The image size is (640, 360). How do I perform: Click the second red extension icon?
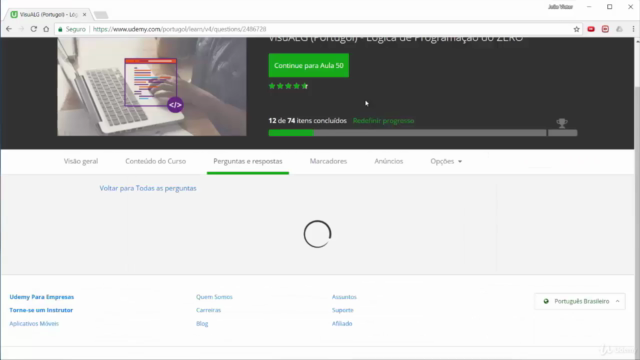605,29
